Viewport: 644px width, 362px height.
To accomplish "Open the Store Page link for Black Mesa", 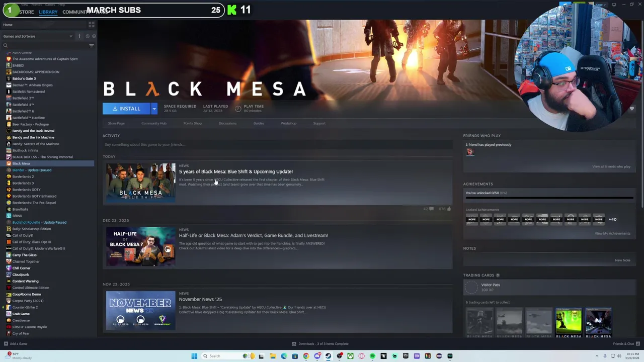I will point(116,123).
